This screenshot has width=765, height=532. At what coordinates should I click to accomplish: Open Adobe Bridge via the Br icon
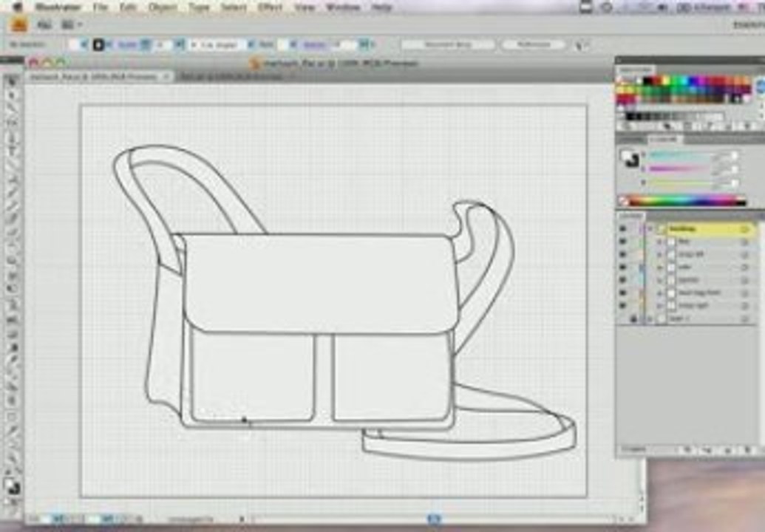(x=45, y=24)
